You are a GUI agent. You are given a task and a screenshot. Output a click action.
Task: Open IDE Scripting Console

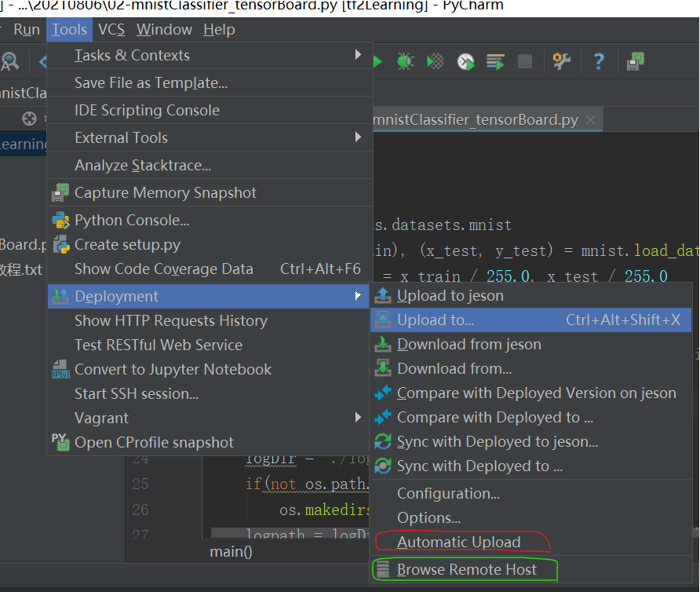pos(210,110)
